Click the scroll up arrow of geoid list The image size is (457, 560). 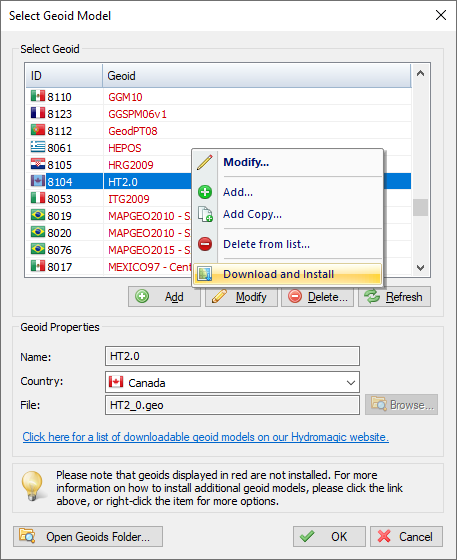click(x=421, y=74)
